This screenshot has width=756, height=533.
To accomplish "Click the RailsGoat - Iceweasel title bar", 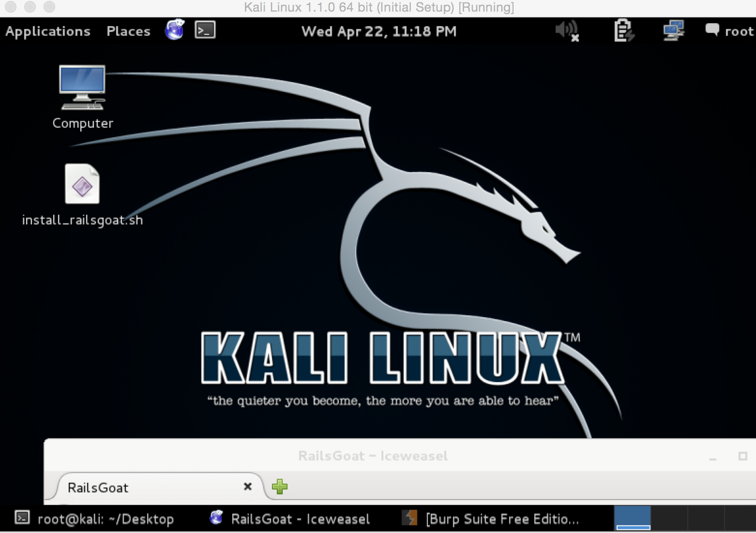I will tap(373, 455).
